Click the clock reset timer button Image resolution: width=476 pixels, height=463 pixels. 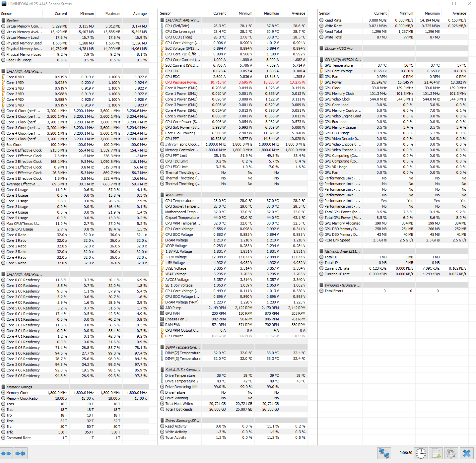tap(421, 453)
